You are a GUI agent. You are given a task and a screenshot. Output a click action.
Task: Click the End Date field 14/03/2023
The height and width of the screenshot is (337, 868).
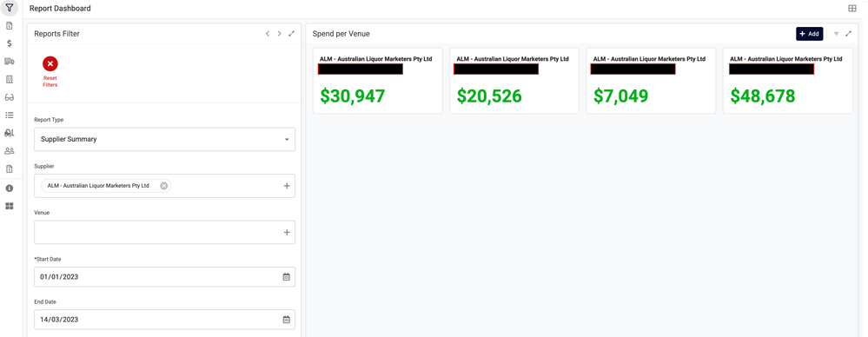tap(164, 320)
